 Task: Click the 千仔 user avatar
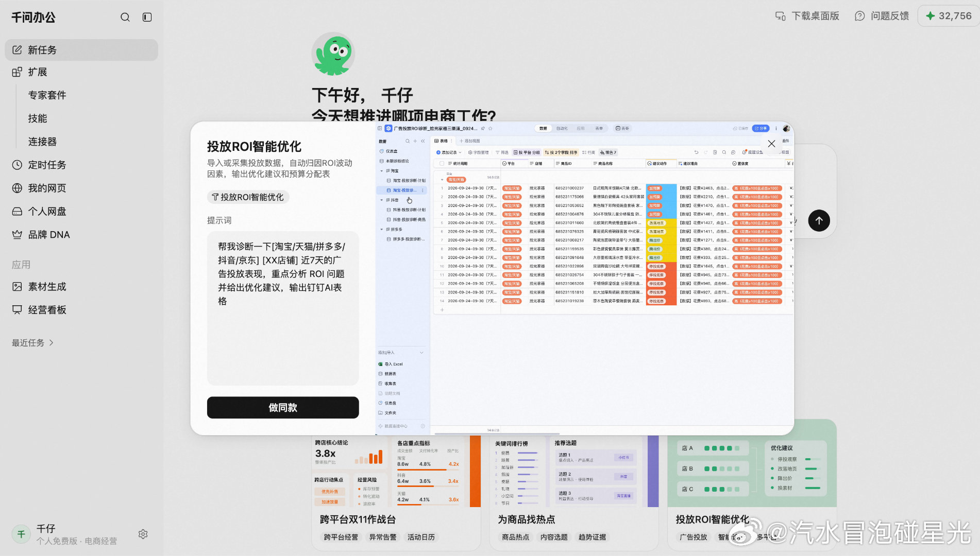click(21, 534)
